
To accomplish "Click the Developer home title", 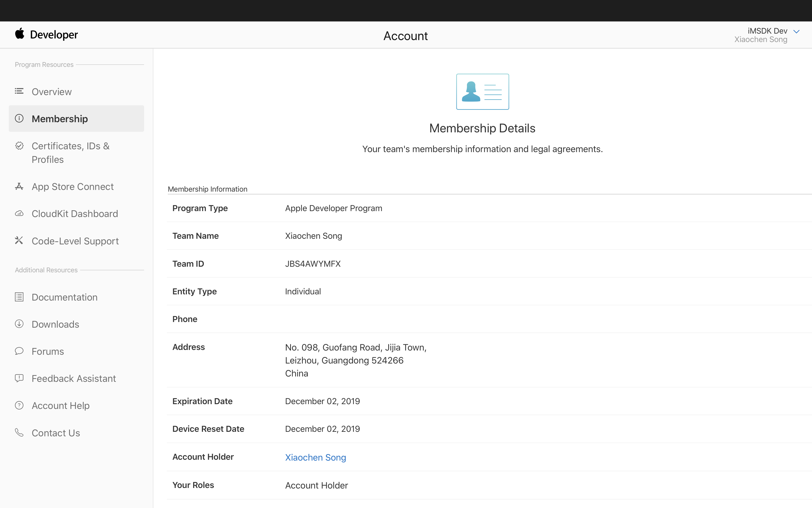I will tap(54, 35).
